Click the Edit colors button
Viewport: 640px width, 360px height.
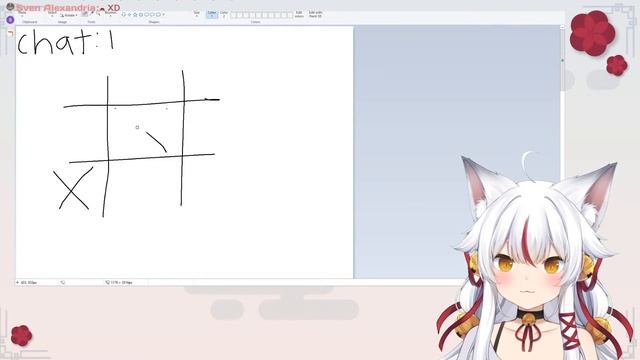point(299,14)
